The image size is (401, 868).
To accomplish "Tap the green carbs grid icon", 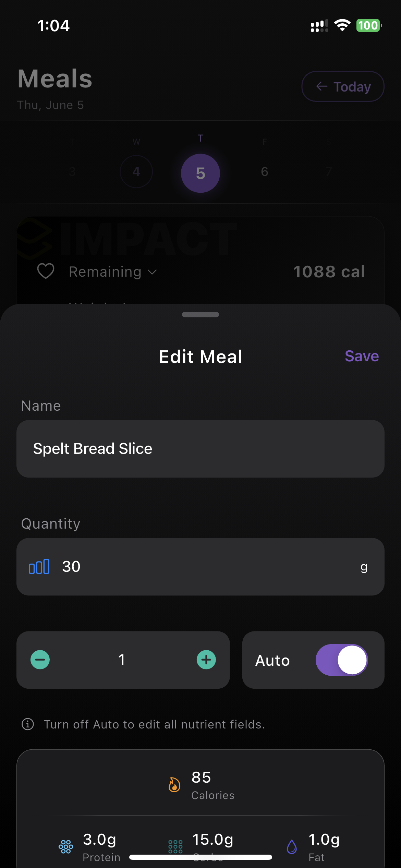I will 175,847.
